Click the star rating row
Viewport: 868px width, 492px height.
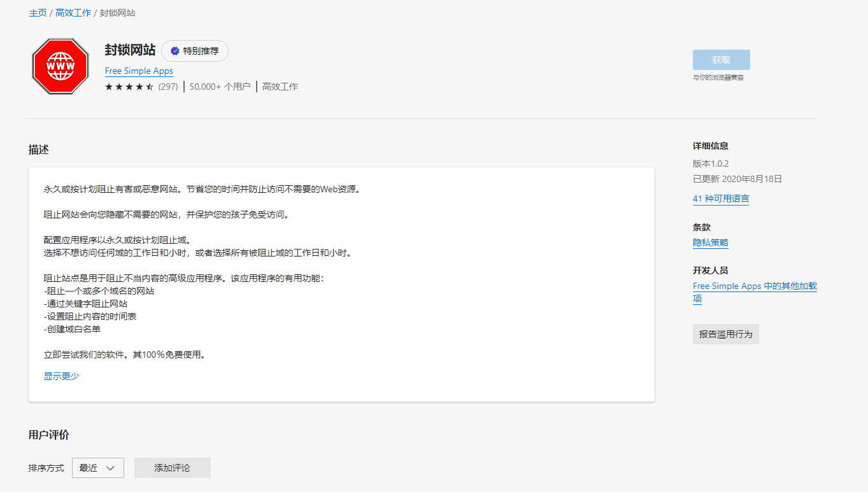tap(129, 87)
